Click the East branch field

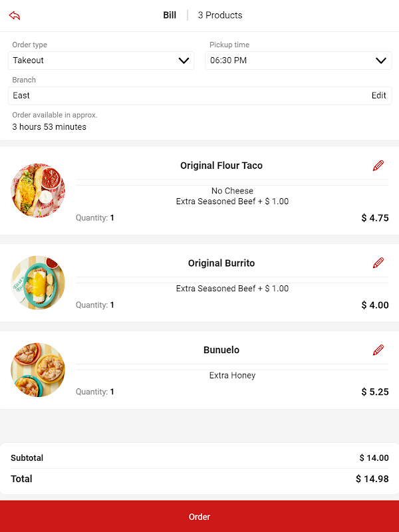186,96
